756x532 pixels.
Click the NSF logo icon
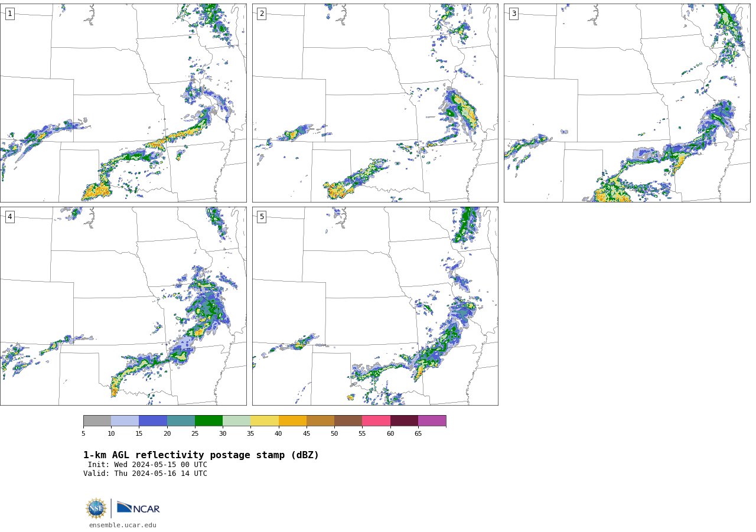96,508
